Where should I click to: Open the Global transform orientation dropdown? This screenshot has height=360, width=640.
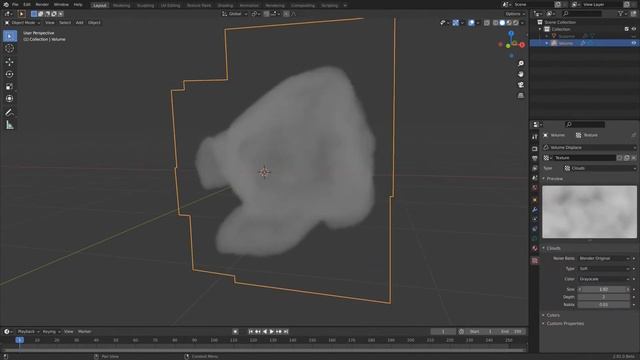pyautogui.click(x=235, y=14)
